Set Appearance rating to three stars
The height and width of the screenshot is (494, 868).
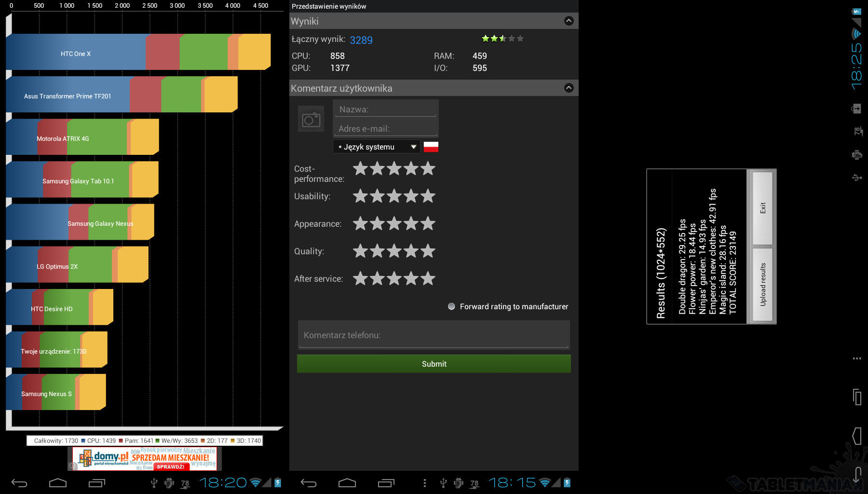394,224
